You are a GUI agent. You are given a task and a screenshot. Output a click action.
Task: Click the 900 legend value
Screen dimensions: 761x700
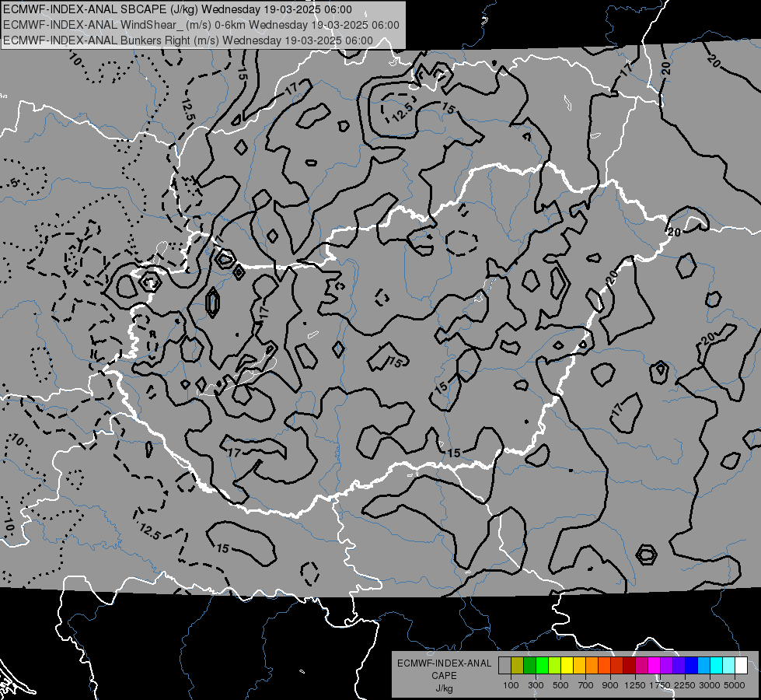[x=610, y=685]
